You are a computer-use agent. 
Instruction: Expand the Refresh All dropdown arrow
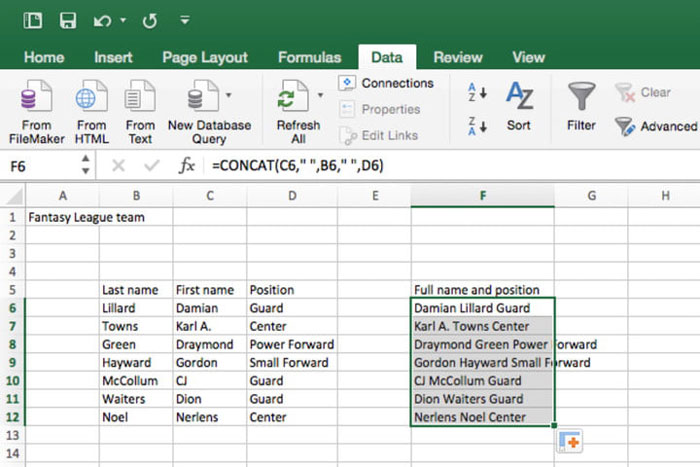[x=320, y=95]
